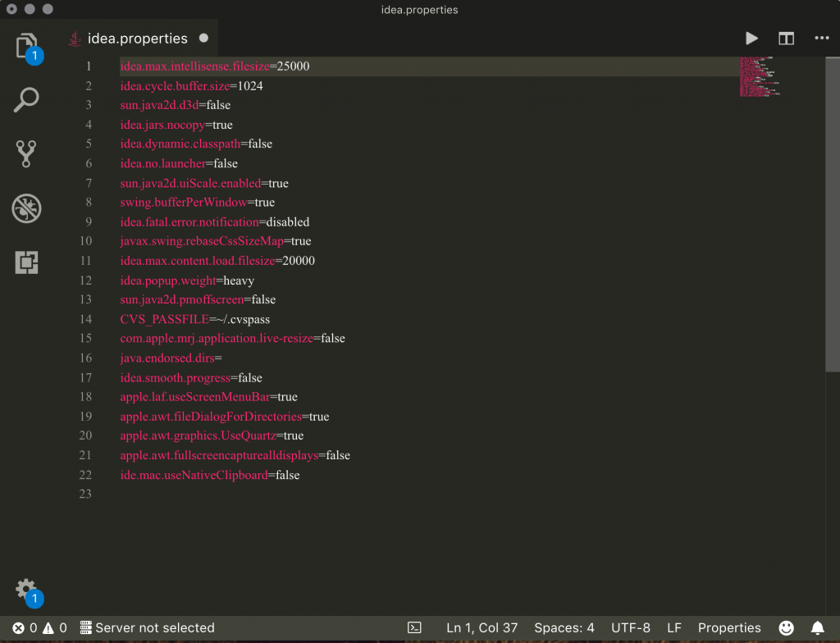Open the Source Control panel icon
840x643 pixels.
[x=26, y=154]
